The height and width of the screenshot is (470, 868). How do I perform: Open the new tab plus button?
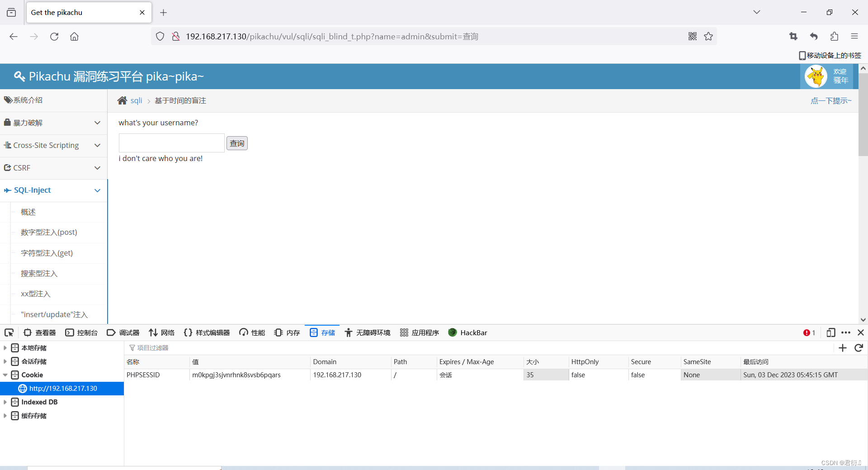164,13
